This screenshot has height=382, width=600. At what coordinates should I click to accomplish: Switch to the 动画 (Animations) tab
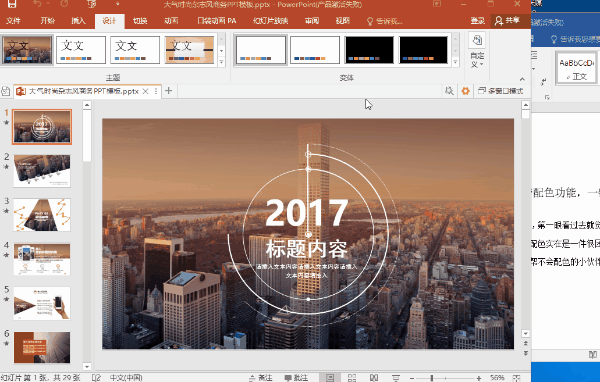(171, 21)
